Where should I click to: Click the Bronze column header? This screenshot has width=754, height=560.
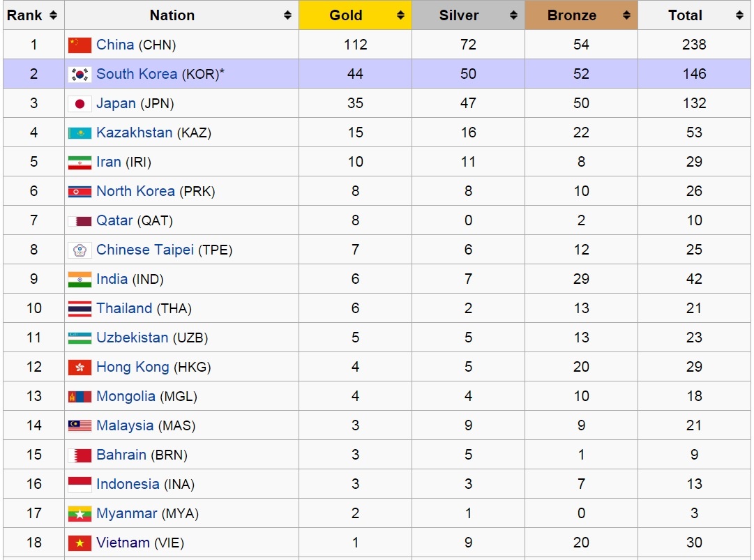pos(572,15)
